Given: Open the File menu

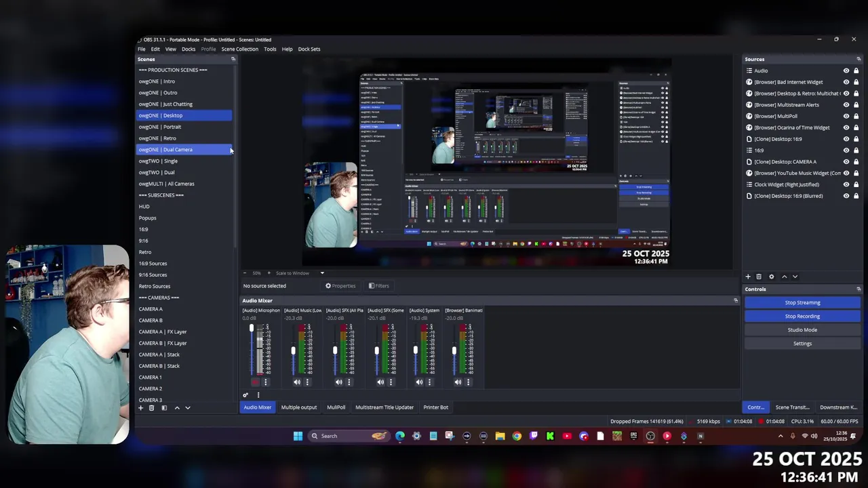Looking at the screenshot, I should [142, 49].
